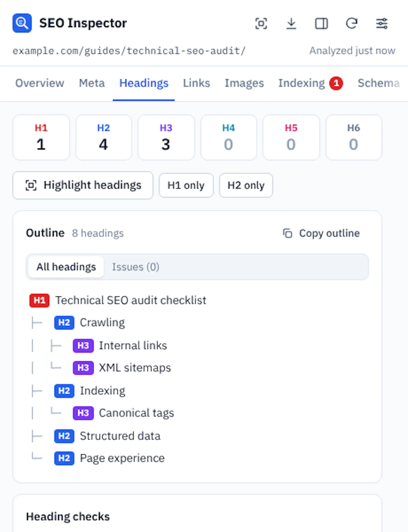Image resolution: width=408 pixels, height=532 pixels.
Task: Click the H1 count card
Action: 41,137
